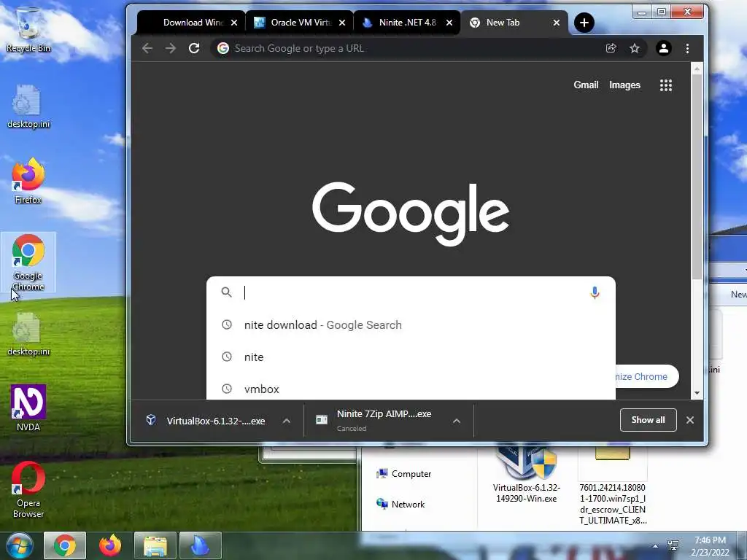Switch to the Download Windows tab
Screen dimensions: 747x560
click(190, 23)
